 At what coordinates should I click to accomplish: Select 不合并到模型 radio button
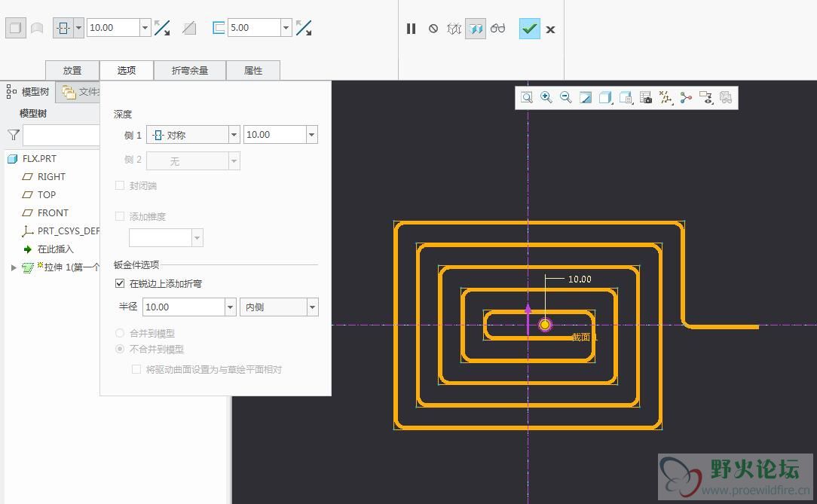coord(120,349)
